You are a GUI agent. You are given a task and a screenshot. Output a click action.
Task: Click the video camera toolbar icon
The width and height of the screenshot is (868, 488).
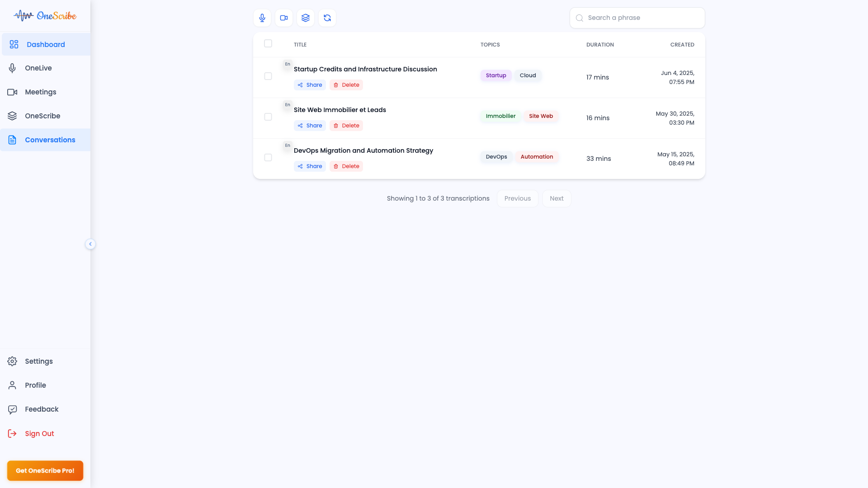coord(284,18)
